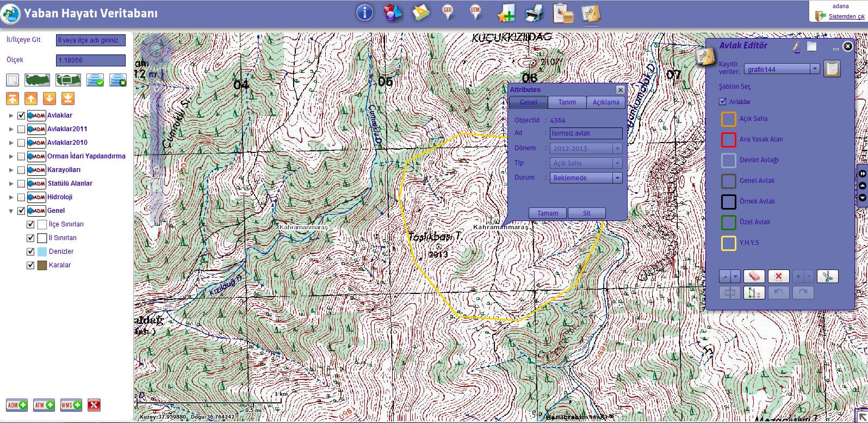Click the Tamam button
The image size is (868, 423).
[x=548, y=213]
